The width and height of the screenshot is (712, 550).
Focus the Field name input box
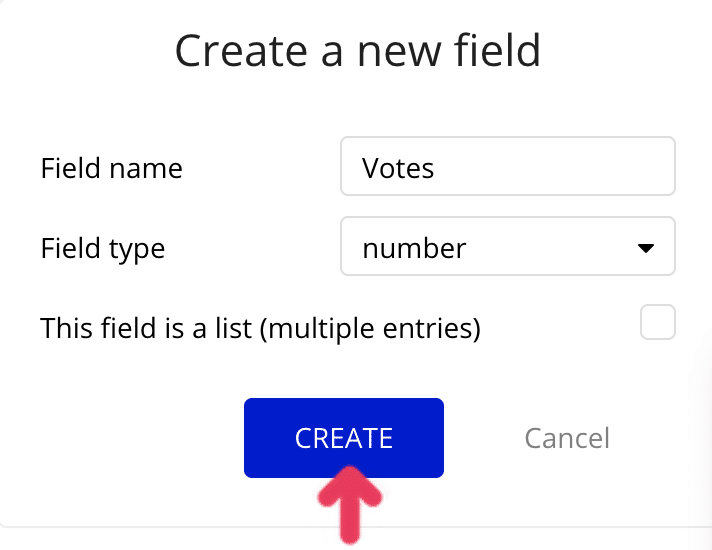coord(507,167)
